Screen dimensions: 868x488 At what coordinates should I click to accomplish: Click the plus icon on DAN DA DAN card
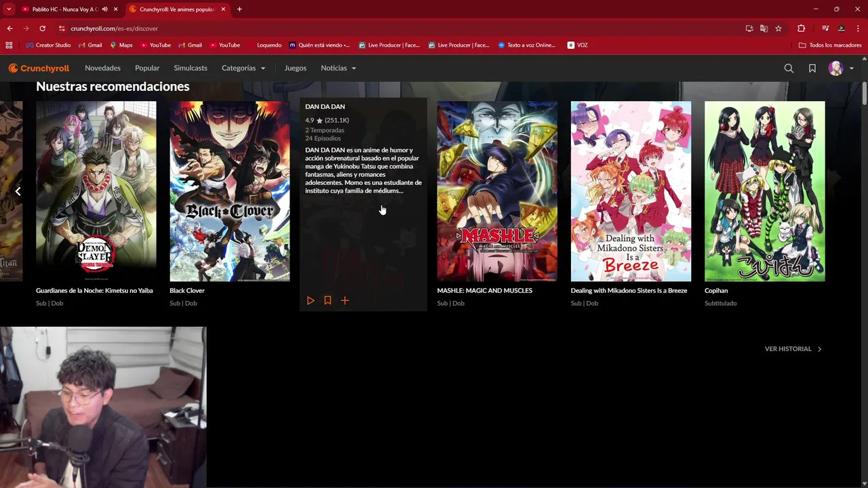click(x=344, y=300)
